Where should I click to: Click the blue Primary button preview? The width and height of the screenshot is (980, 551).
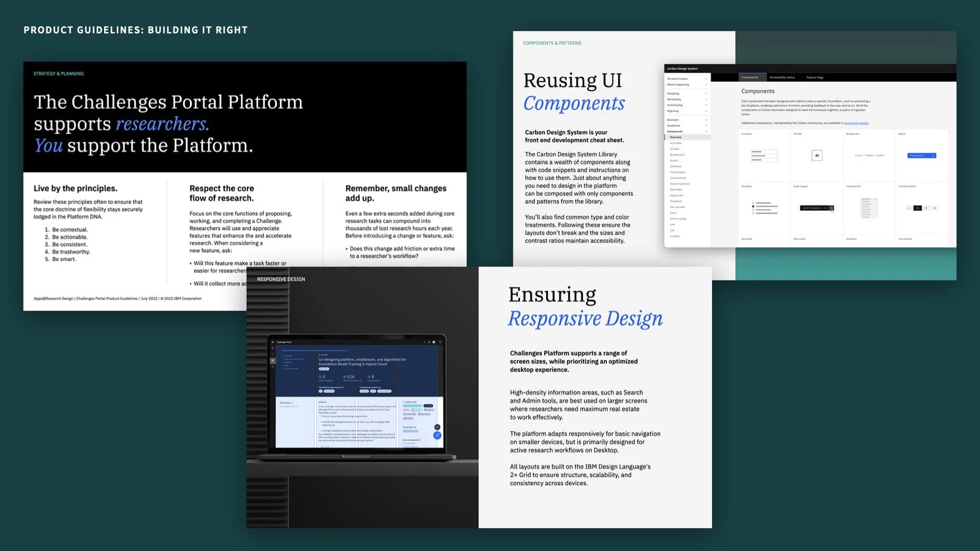tap(921, 156)
